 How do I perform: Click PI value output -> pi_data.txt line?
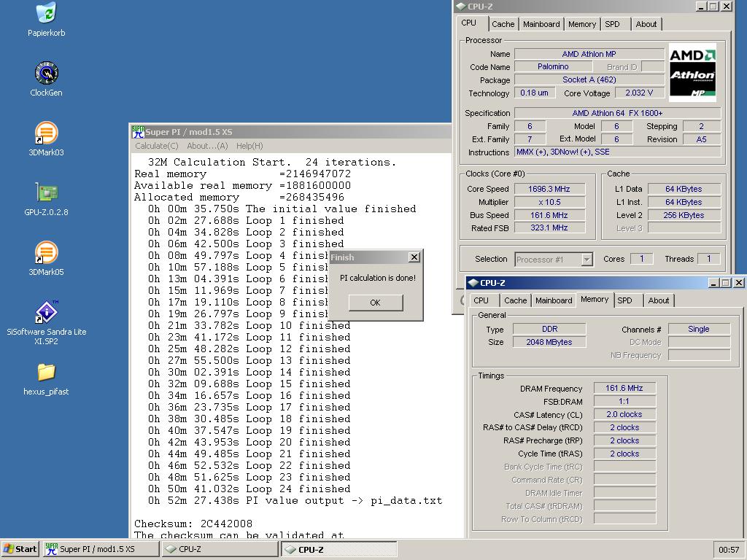(295, 500)
